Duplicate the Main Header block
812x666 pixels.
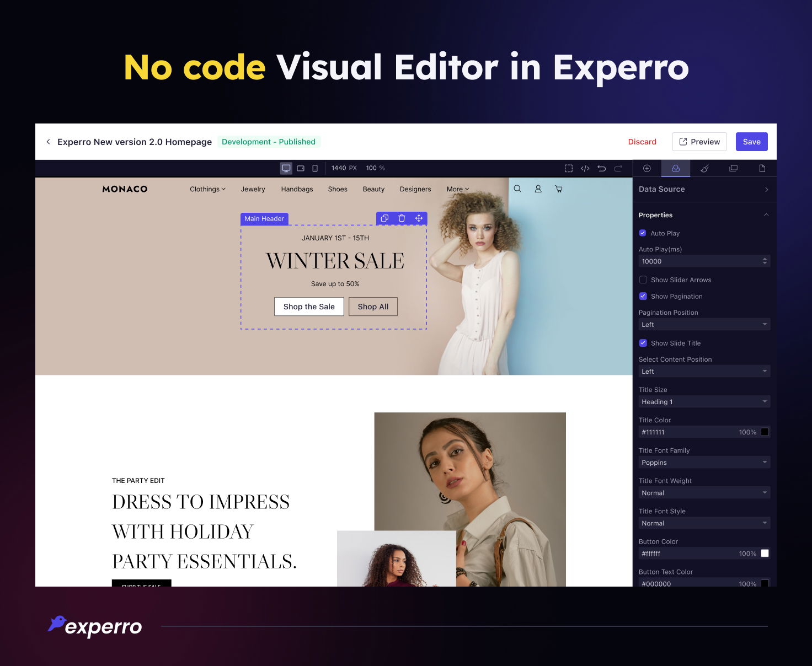pos(385,218)
